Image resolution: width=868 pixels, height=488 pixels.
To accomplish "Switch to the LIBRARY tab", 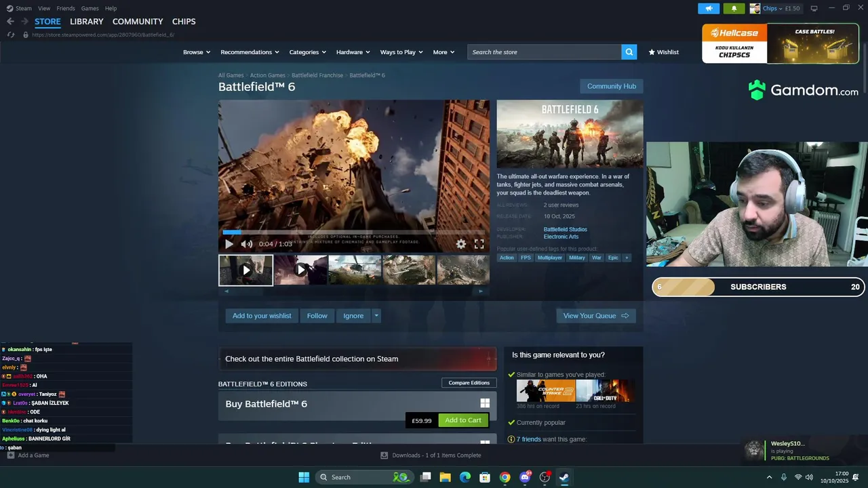I will 87,22.
